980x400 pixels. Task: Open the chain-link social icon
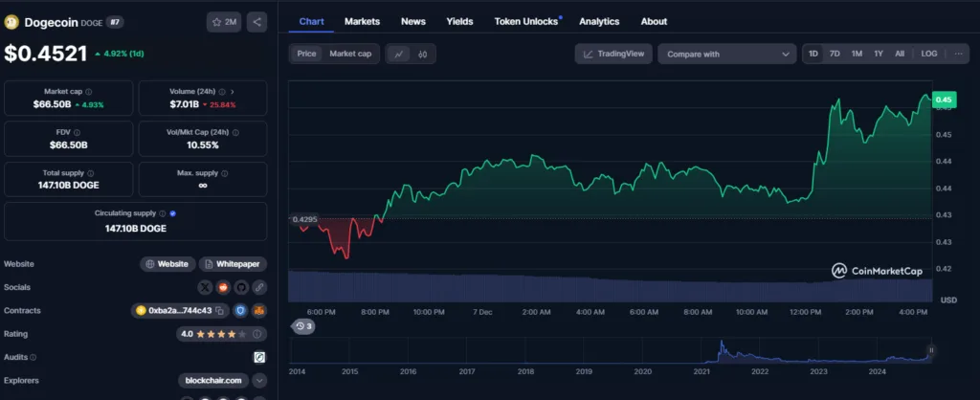[x=259, y=287]
